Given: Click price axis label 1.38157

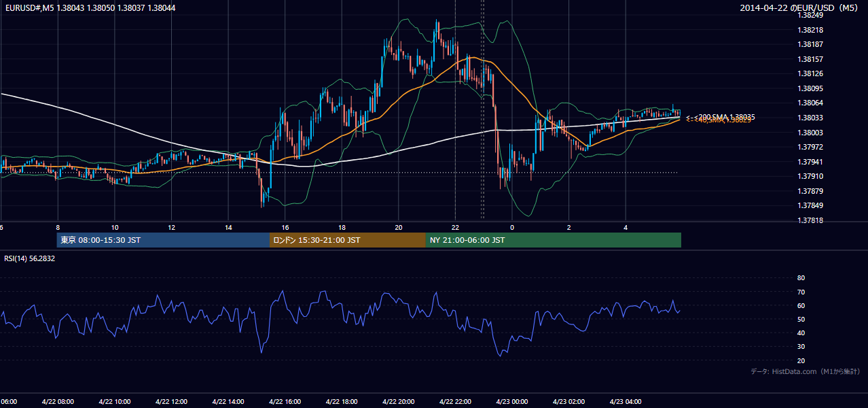Looking at the screenshot, I should coord(810,59).
